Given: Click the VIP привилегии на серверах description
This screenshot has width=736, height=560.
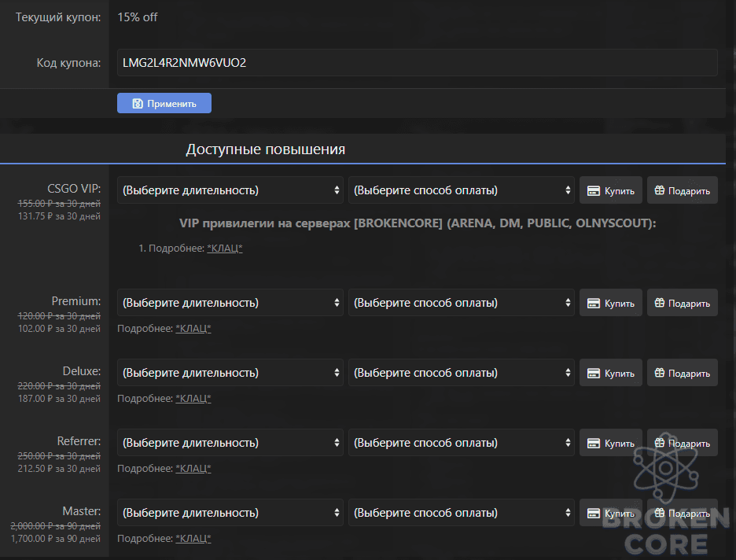Looking at the screenshot, I should point(418,223).
